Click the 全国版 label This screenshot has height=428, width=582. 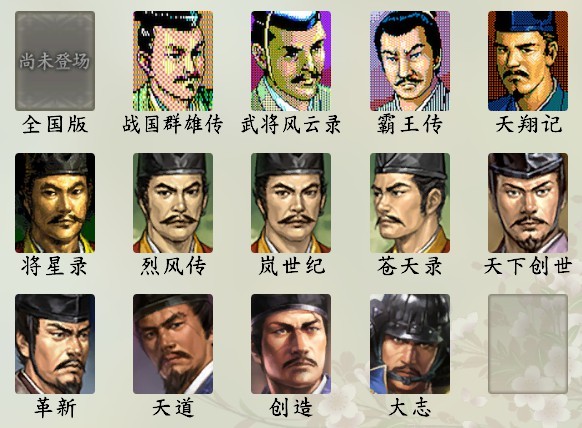[55, 124]
